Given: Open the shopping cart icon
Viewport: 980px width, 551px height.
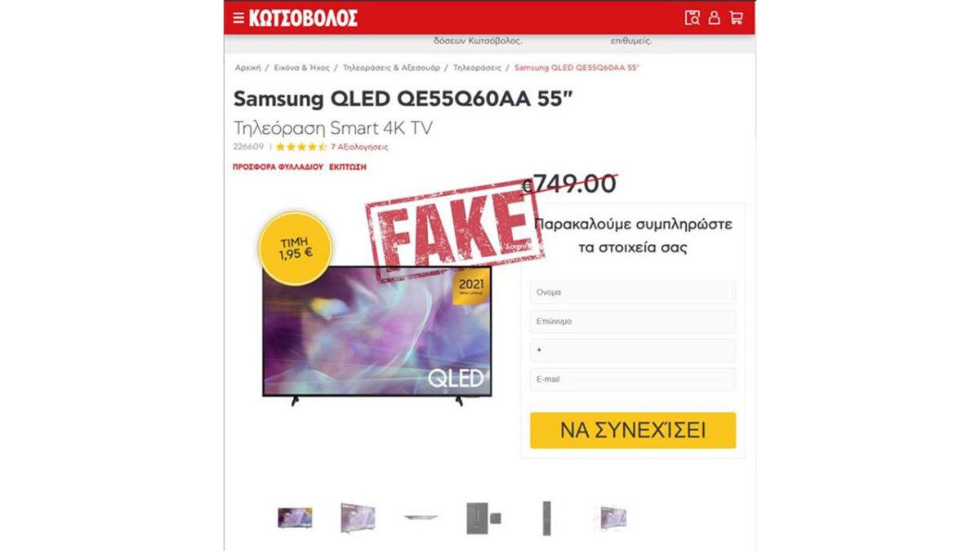Looking at the screenshot, I should 736,18.
